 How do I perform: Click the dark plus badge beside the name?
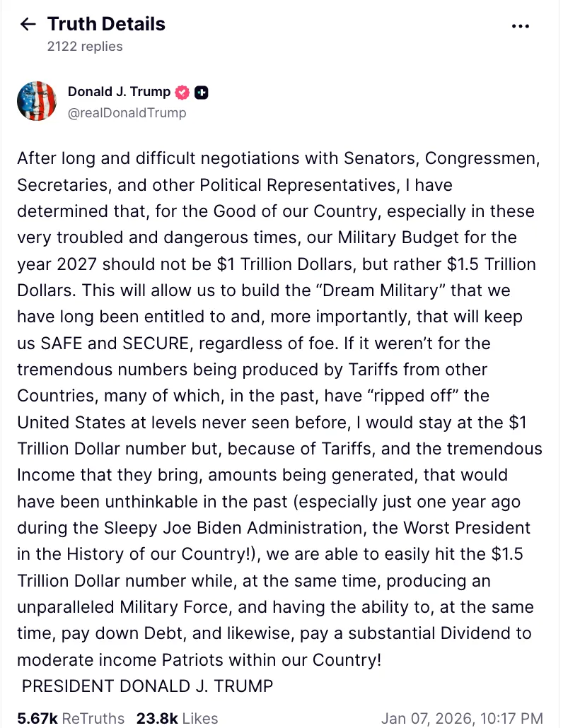click(201, 93)
